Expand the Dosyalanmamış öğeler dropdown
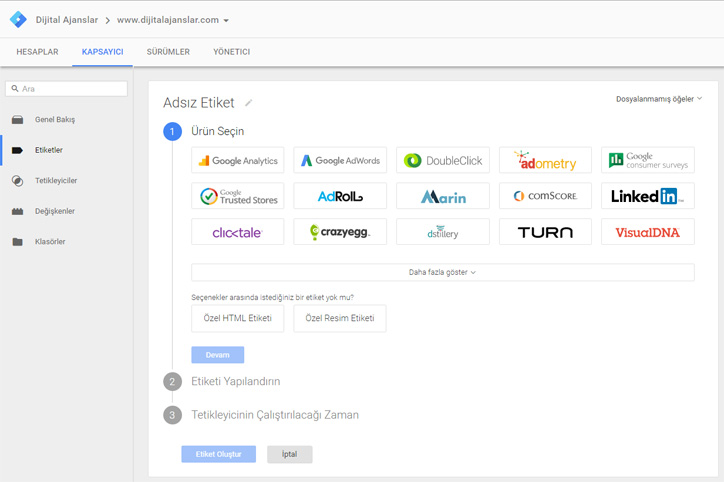The height and width of the screenshot is (482, 724). 659,99
